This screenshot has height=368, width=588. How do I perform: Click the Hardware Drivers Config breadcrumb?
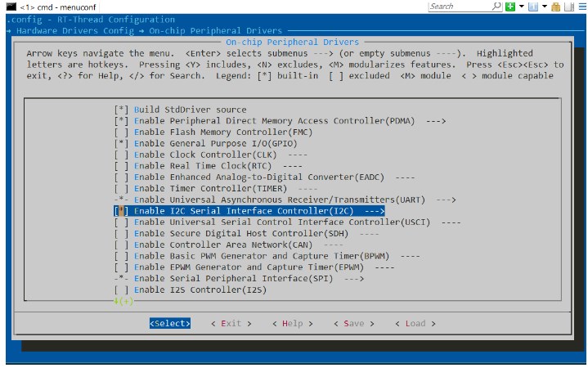coord(75,31)
